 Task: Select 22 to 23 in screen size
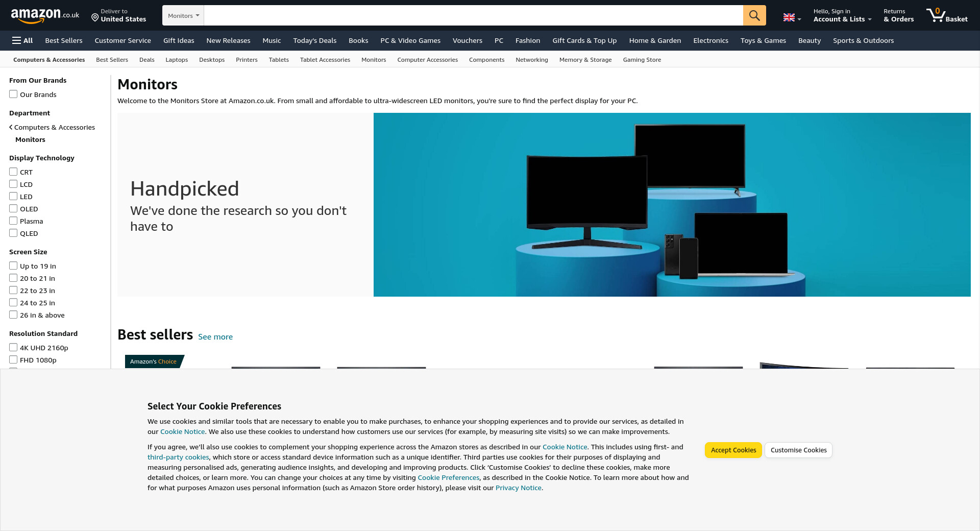click(x=13, y=290)
